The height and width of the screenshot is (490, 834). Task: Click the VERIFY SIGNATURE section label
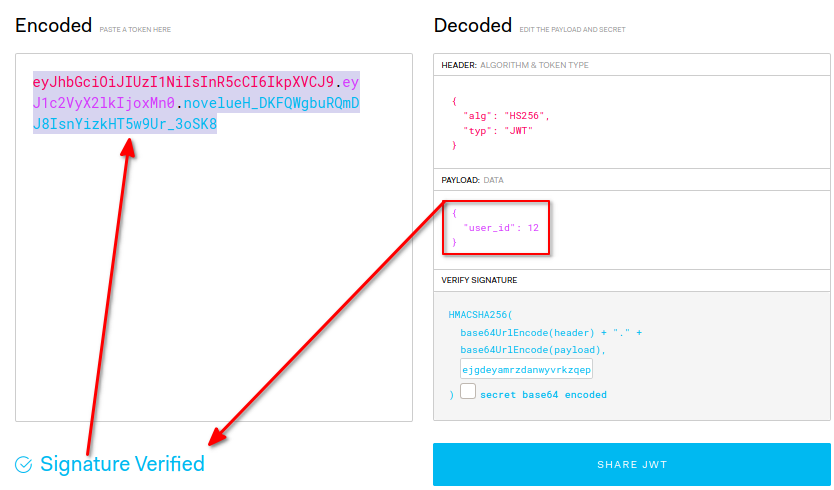tap(479, 280)
